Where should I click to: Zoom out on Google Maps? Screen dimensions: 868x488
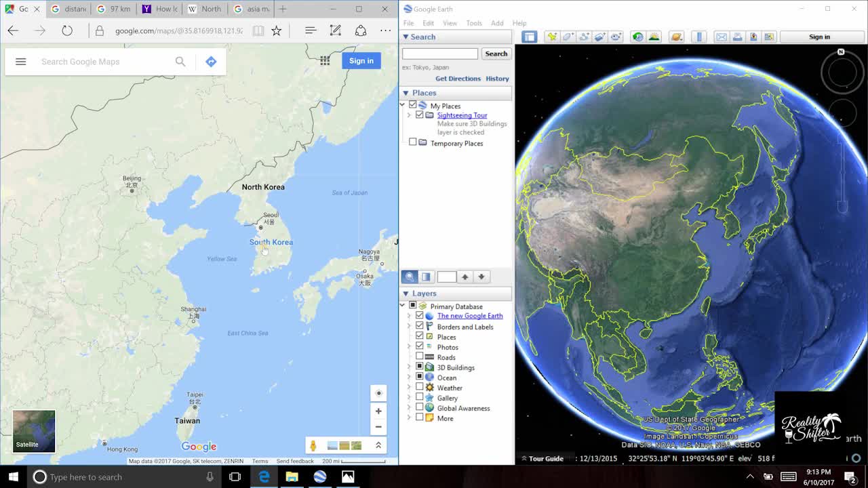(378, 426)
